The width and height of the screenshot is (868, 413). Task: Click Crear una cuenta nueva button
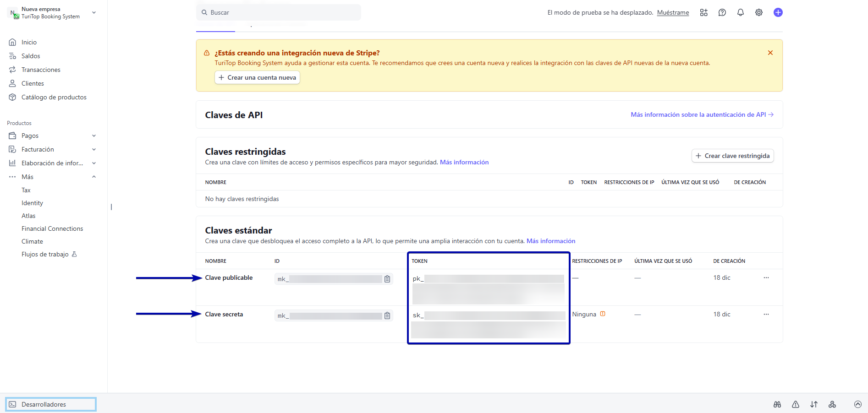coord(257,77)
